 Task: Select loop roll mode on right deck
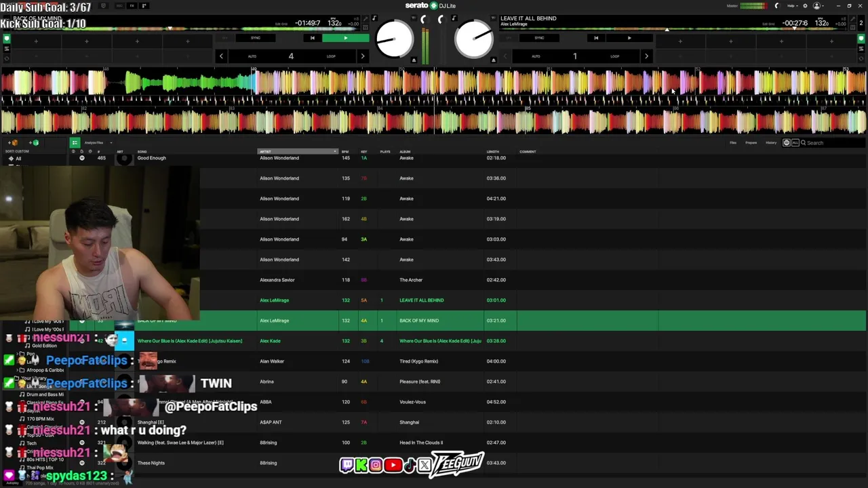[x=861, y=58]
